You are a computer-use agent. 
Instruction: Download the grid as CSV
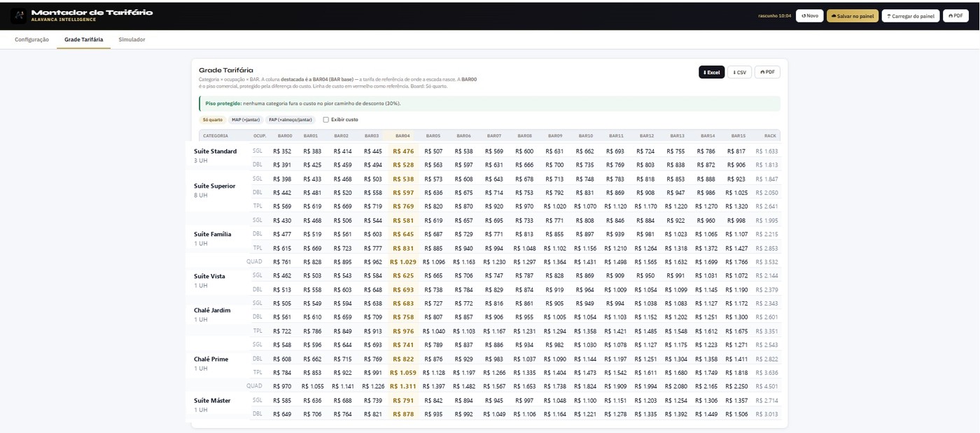[x=739, y=72]
